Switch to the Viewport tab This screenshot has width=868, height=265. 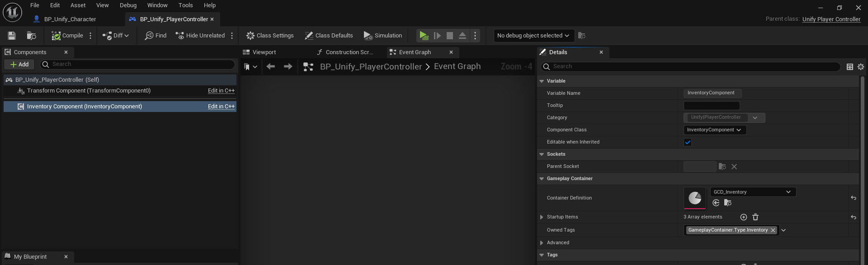259,52
